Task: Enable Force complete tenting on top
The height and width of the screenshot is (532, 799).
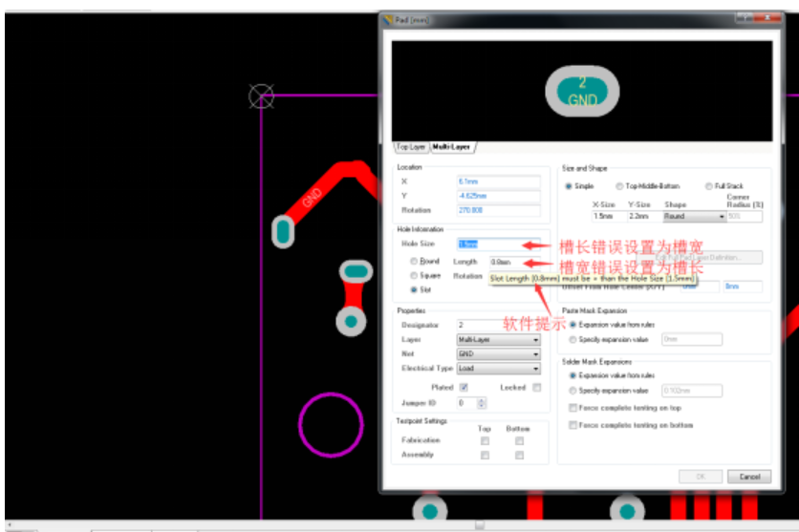Action: [x=572, y=408]
